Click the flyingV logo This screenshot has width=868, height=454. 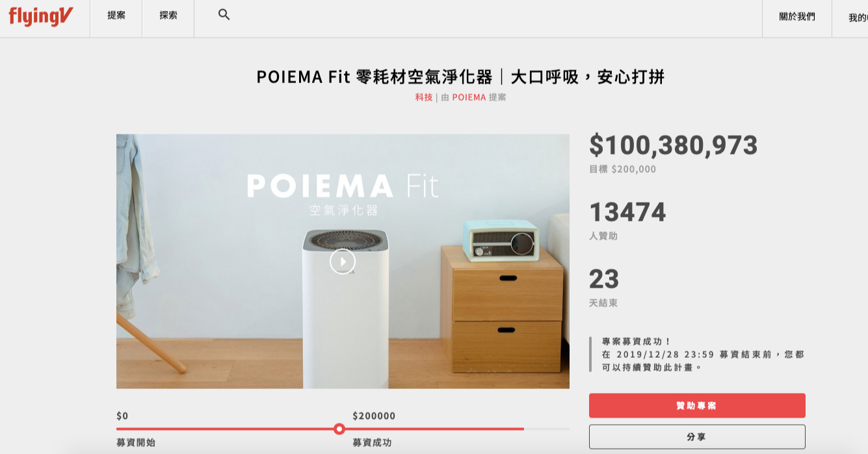click(x=40, y=16)
